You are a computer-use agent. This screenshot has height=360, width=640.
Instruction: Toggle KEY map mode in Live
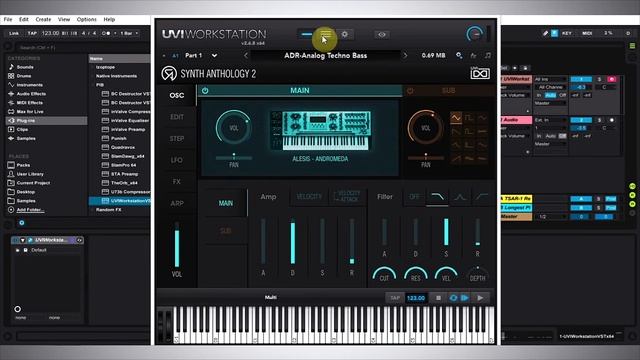click(x=567, y=33)
